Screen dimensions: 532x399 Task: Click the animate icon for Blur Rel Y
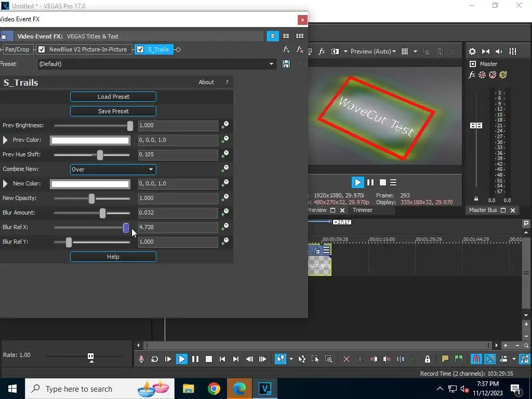pos(224,242)
